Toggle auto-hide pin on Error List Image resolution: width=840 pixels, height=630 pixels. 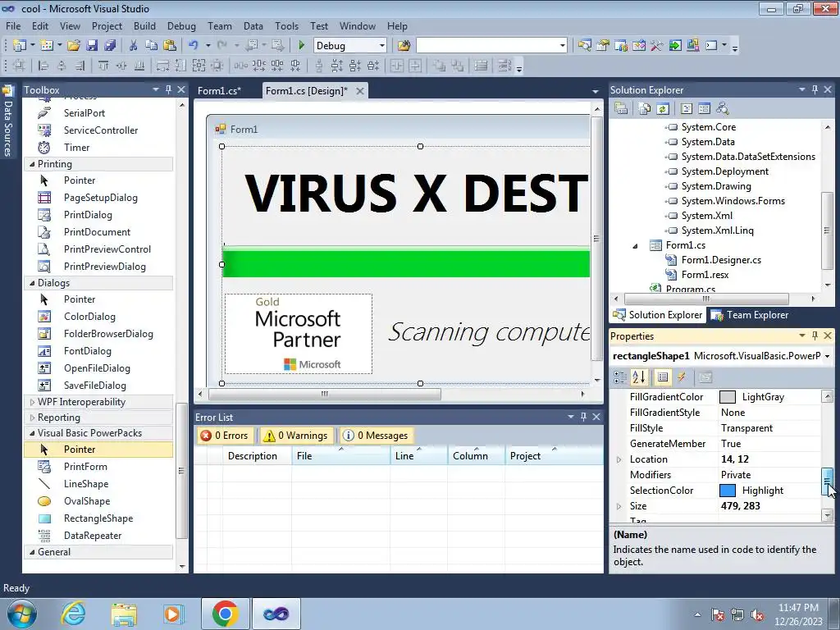[583, 416]
